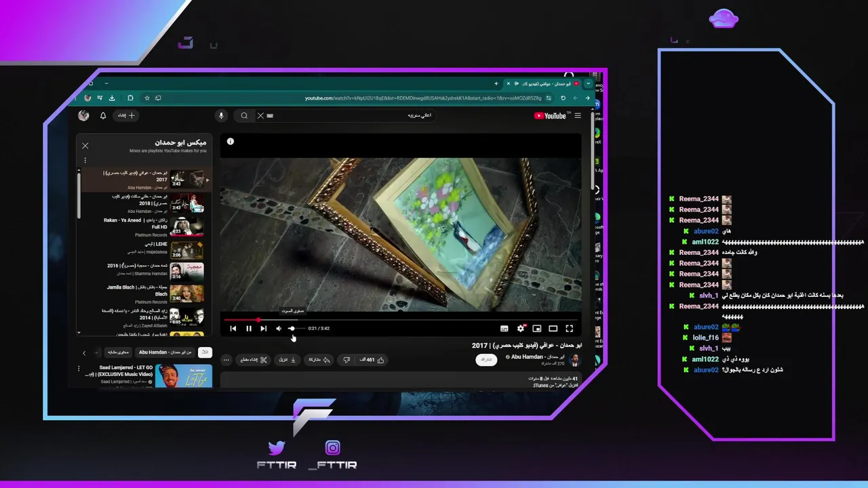Play LEHE playlist video
Viewport: 868px width, 488px height.
[145, 249]
